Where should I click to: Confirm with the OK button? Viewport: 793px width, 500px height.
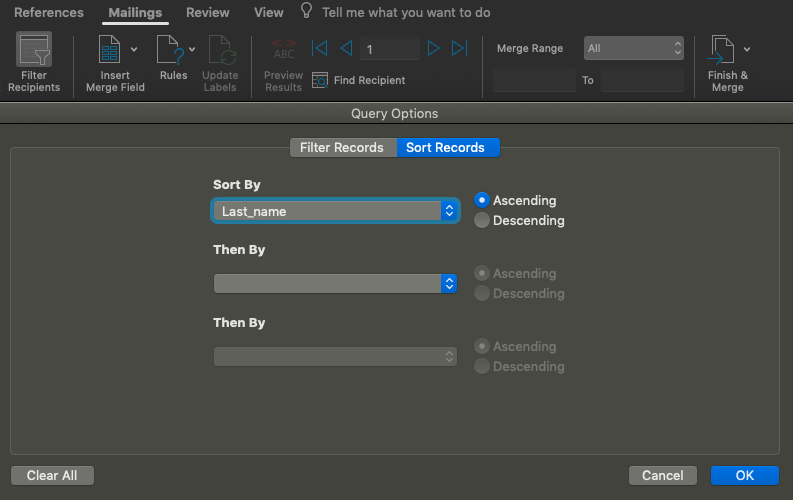[744, 475]
